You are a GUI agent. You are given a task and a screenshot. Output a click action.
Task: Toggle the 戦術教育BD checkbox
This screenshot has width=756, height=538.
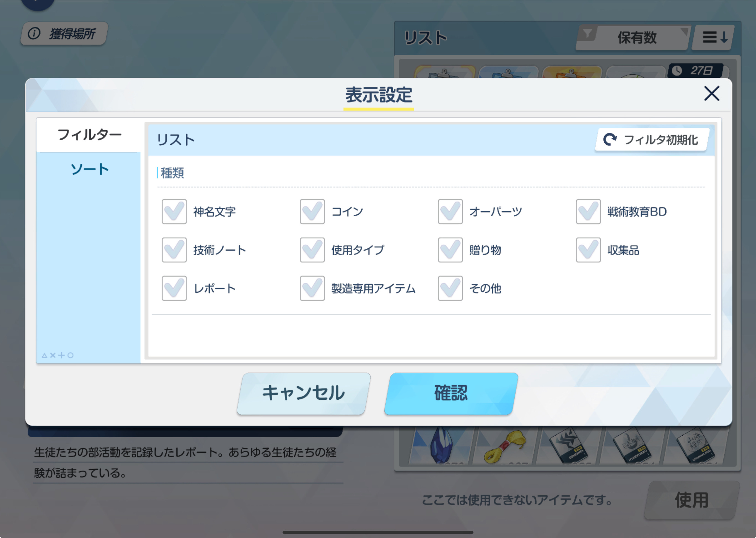coord(588,211)
